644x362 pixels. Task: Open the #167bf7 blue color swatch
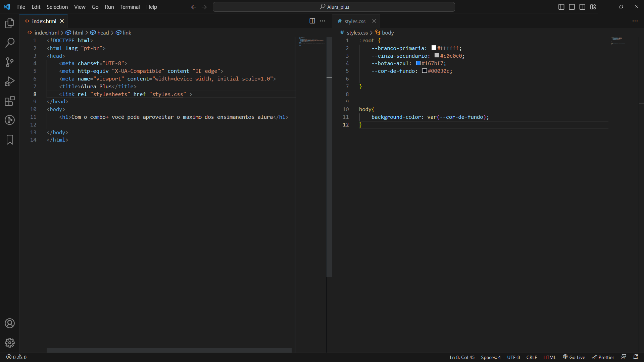pyautogui.click(x=418, y=63)
